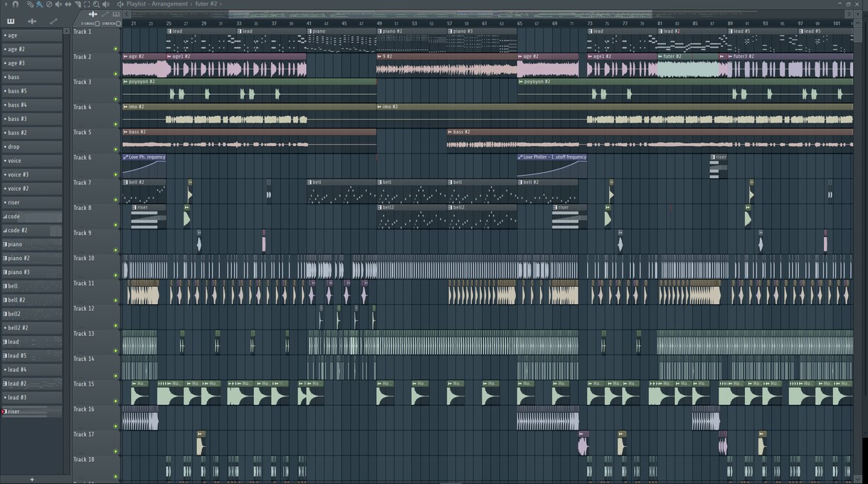Add new item with picker plus button
This screenshot has width=868, height=484.
click(32, 480)
